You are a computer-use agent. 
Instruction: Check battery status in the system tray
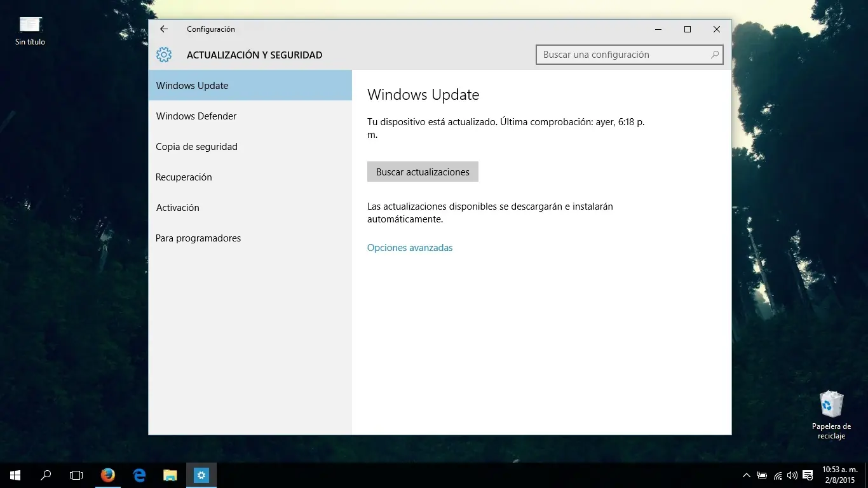[x=761, y=475]
